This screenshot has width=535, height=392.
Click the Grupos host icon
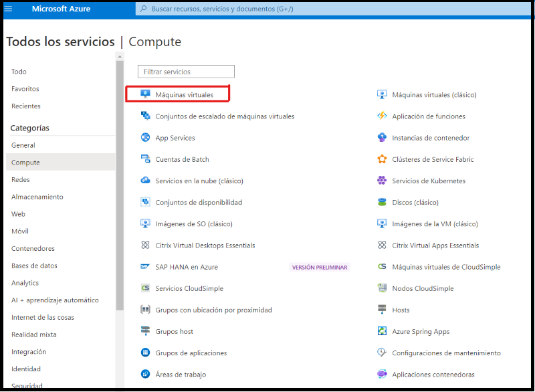pos(145,331)
